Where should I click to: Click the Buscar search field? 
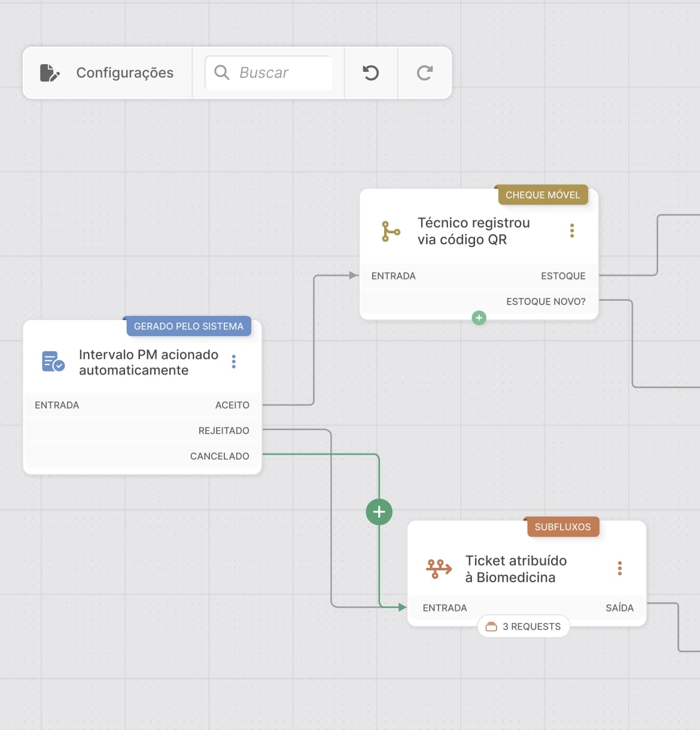coord(269,73)
